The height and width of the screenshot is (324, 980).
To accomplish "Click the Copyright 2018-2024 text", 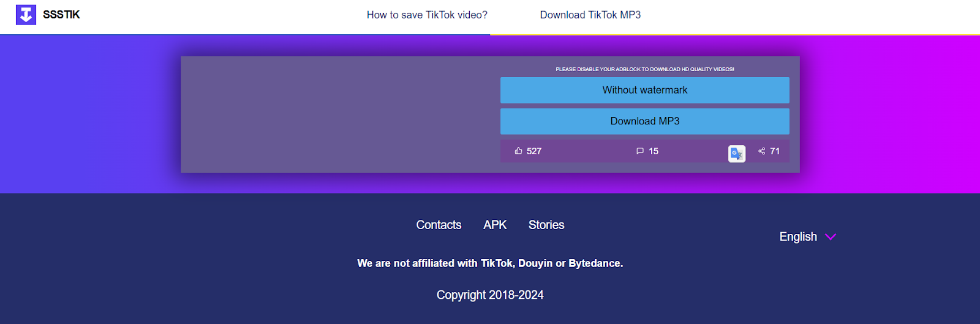I will pos(490,295).
